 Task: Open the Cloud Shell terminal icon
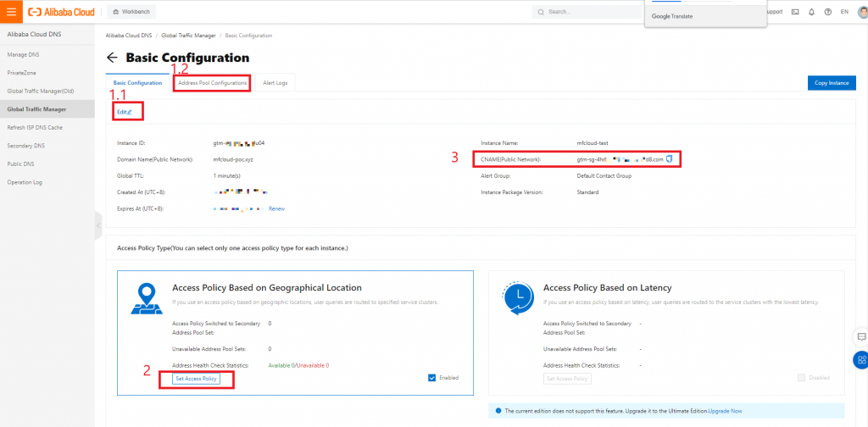(795, 12)
